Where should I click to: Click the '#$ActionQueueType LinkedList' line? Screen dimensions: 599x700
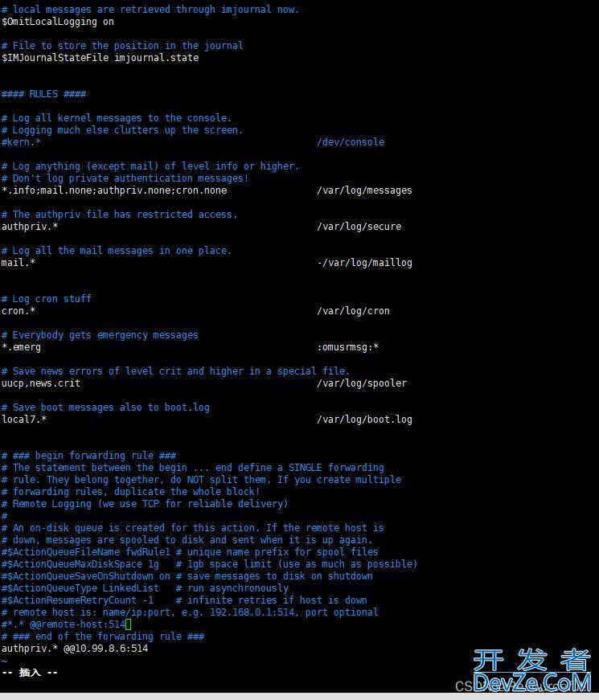coord(80,588)
